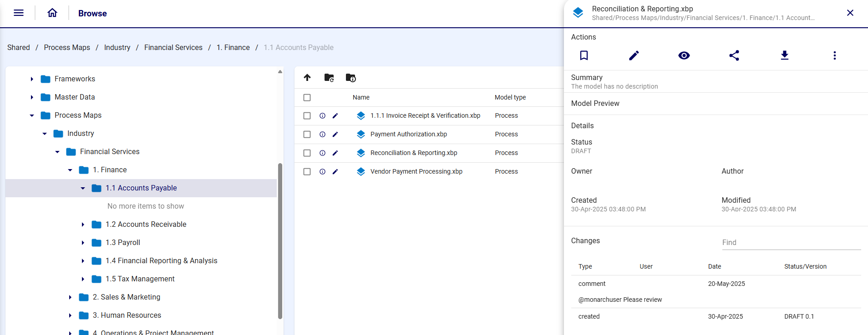Open the three-dot more actions menu
The height and width of the screenshot is (335, 868).
(x=834, y=55)
